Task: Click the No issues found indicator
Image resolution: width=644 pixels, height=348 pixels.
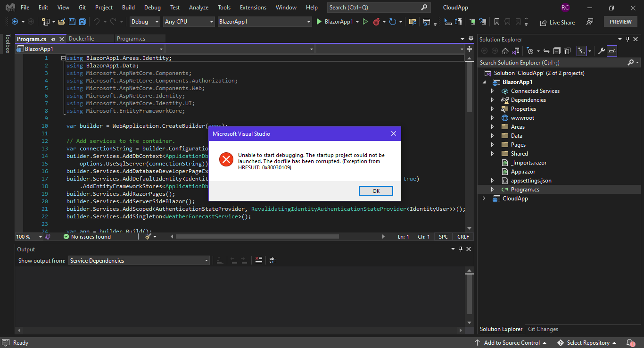Action: [87, 237]
